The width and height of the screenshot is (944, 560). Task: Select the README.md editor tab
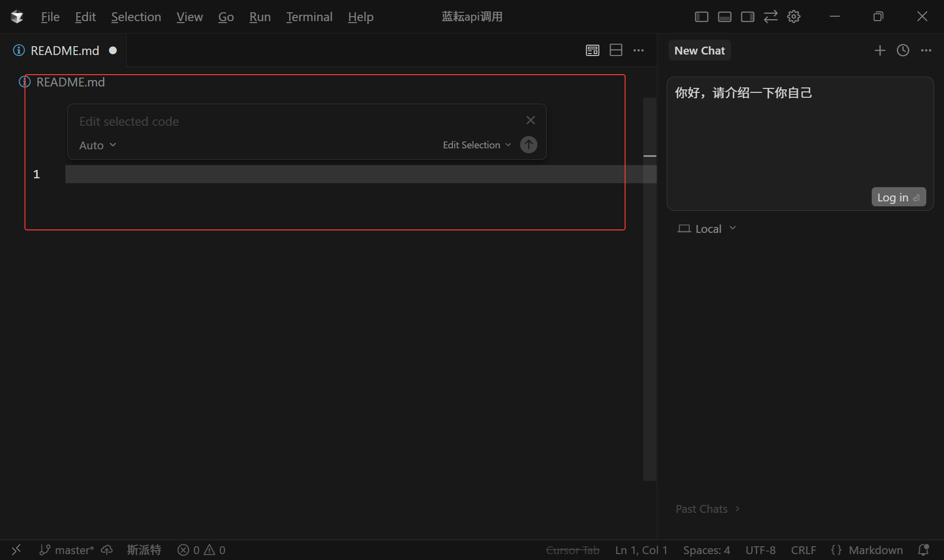64,51
